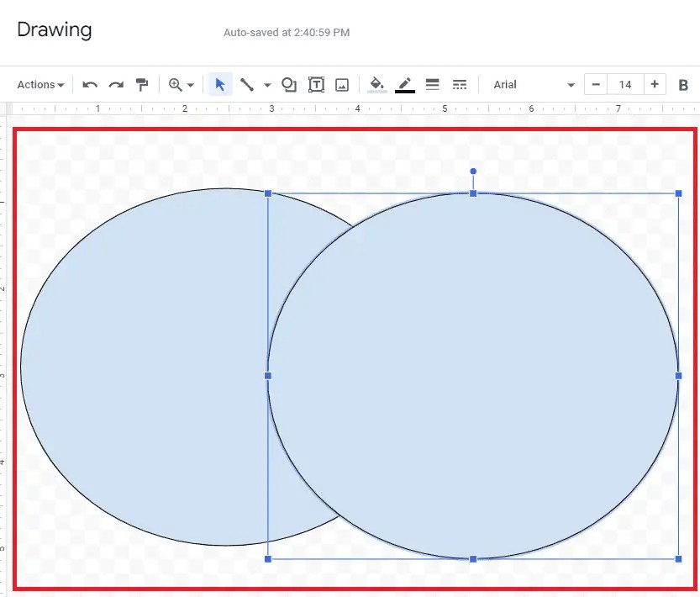
Task: Toggle Bold formatting
Action: click(683, 84)
